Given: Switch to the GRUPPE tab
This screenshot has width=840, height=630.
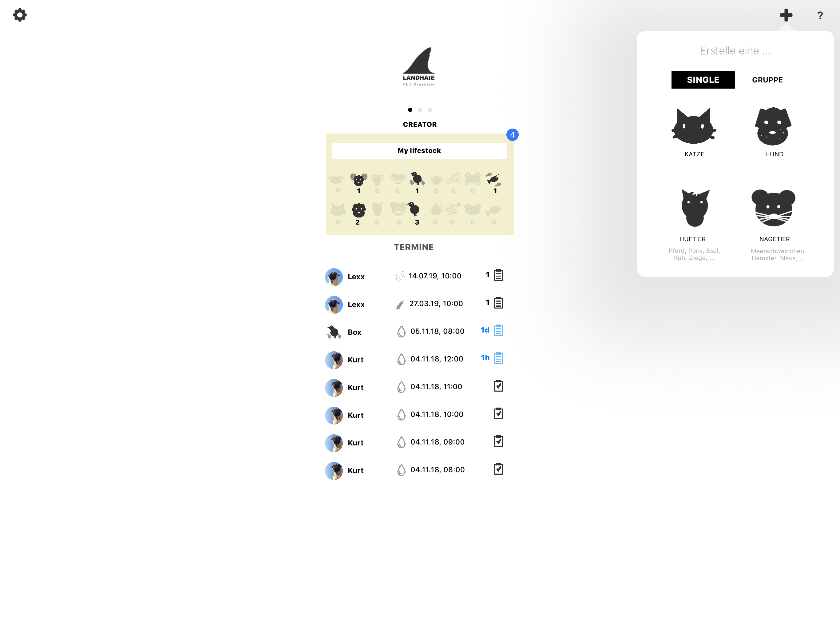Looking at the screenshot, I should (767, 80).
